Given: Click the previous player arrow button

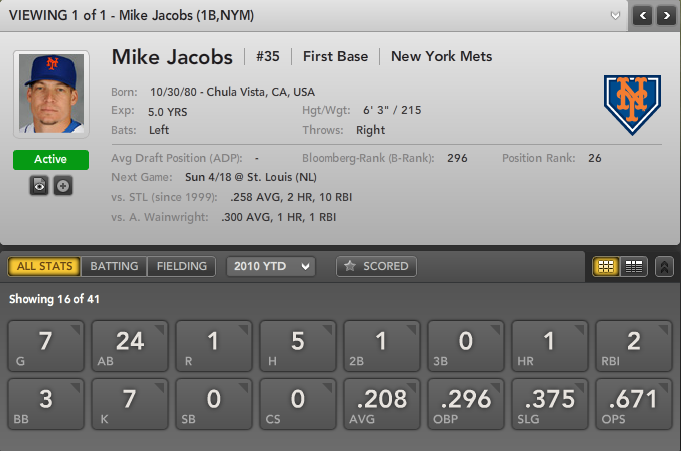Looking at the screenshot, I should click(641, 16).
